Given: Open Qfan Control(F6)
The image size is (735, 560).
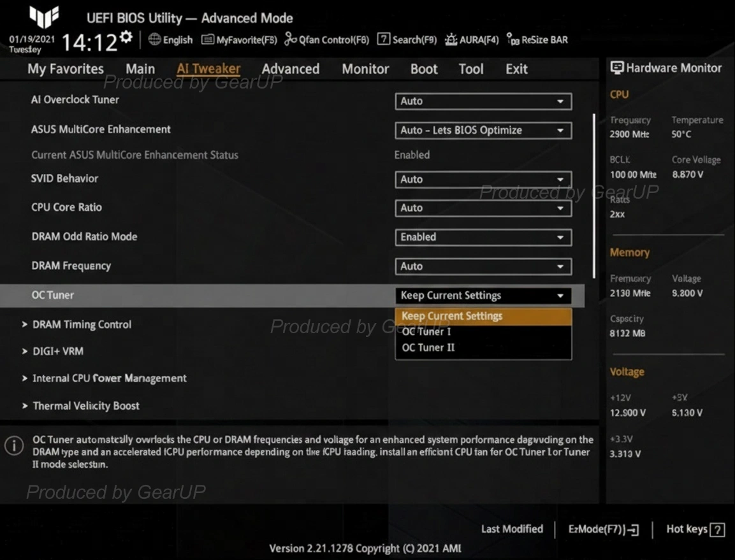Looking at the screenshot, I should point(327,40).
